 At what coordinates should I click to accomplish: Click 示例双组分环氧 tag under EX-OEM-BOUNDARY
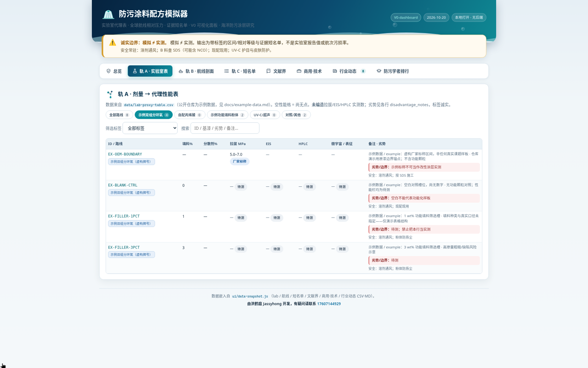tap(131, 161)
